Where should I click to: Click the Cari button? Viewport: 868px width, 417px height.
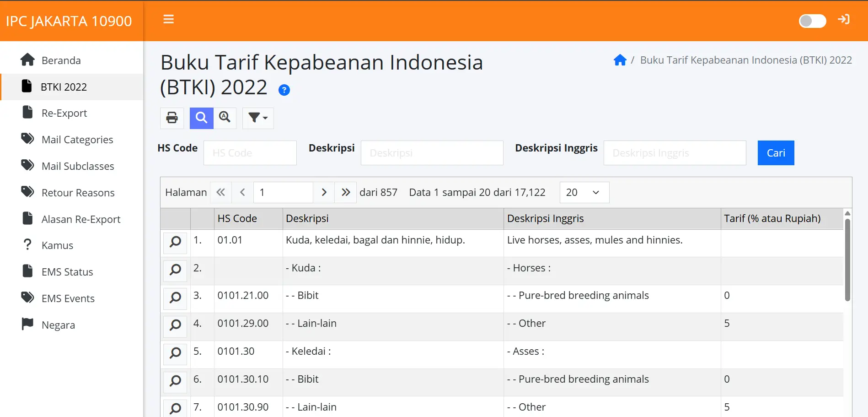tap(776, 153)
